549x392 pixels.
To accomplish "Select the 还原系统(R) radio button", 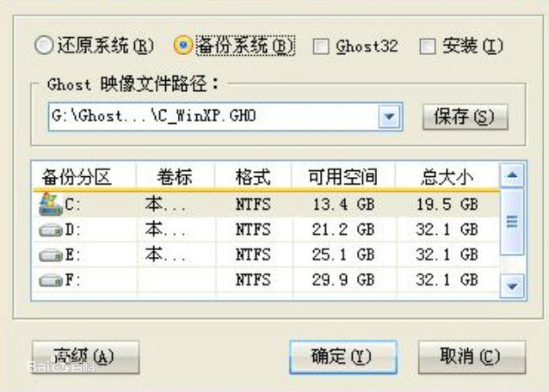I will pos(44,46).
